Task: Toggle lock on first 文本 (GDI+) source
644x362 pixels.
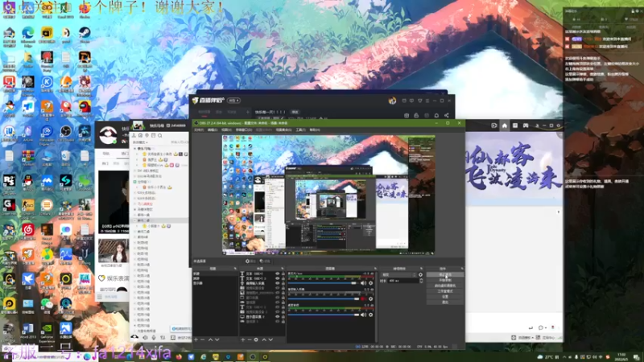Action: pyautogui.click(x=283, y=274)
